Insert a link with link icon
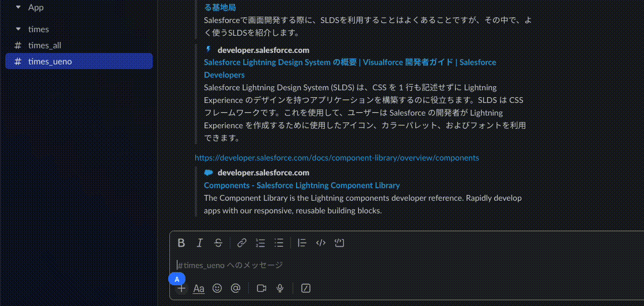This screenshot has width=644, height=306. [x=242, y=243]
